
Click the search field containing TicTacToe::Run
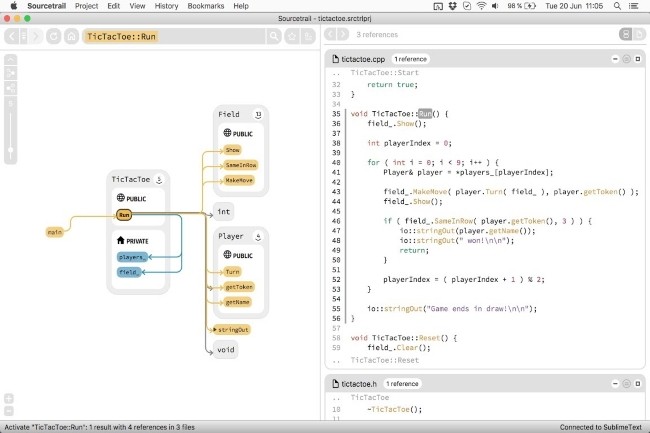pos(174,36)
